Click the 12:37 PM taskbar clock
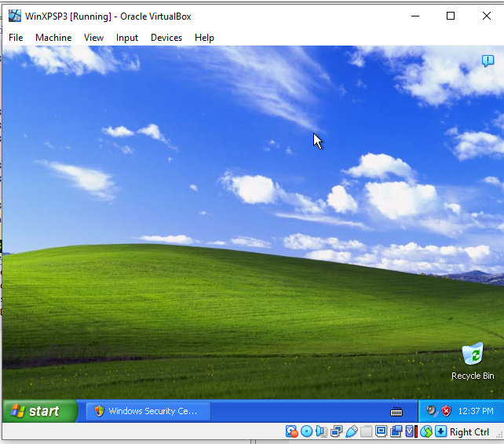The image size is (504, 444). [x=476, y=411]
